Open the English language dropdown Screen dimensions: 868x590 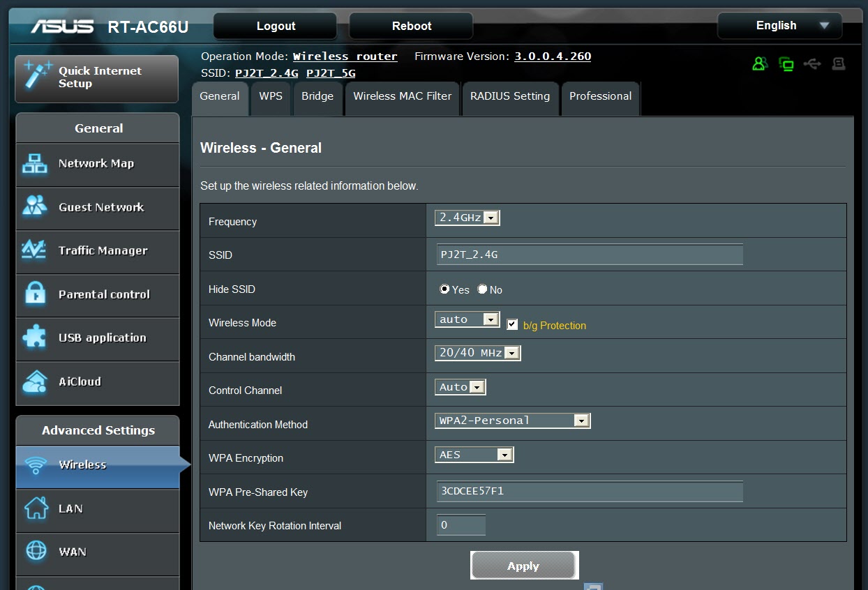click(779, 26)
